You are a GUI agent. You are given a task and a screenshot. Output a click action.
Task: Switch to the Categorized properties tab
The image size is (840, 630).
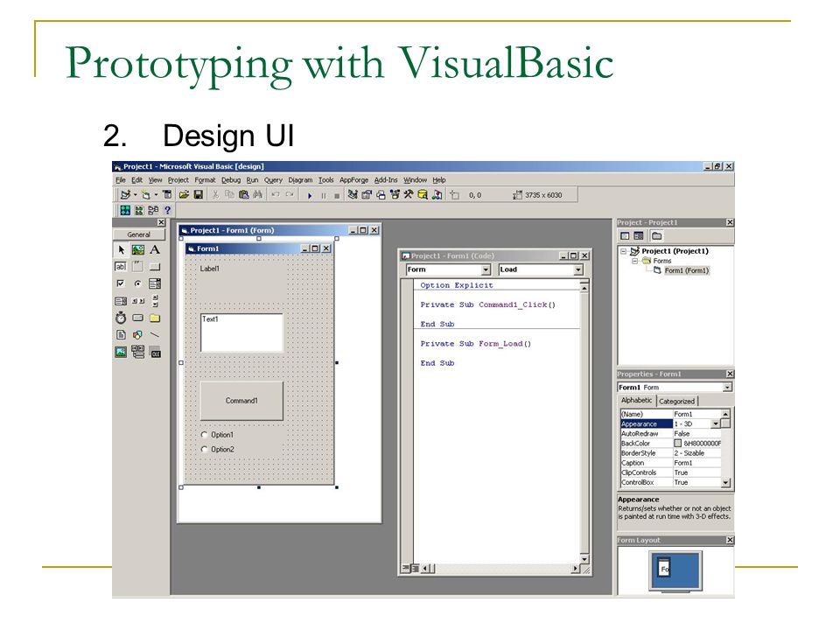[676, 402]
